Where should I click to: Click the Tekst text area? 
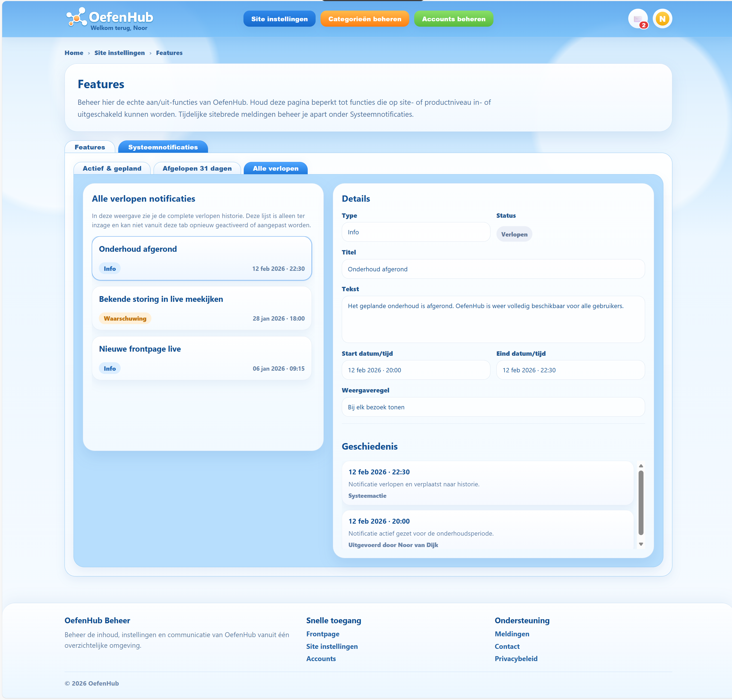click(x=493, y=320)
